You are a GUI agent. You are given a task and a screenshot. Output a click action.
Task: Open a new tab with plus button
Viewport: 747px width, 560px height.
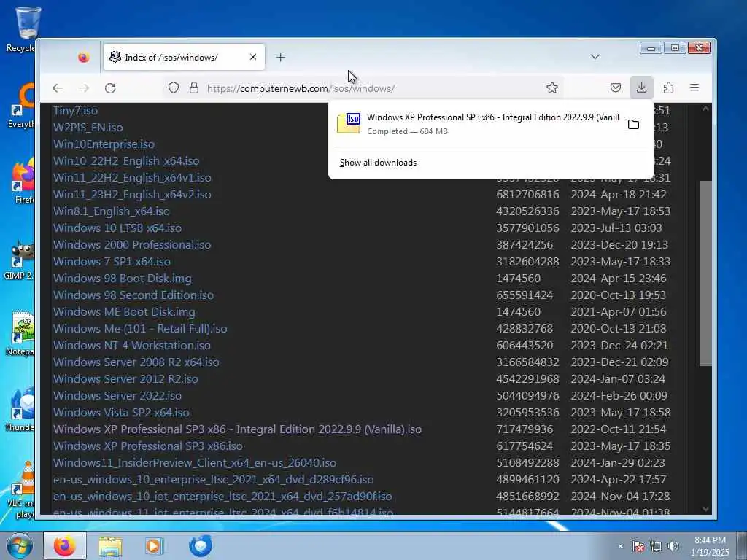point(281,58)
